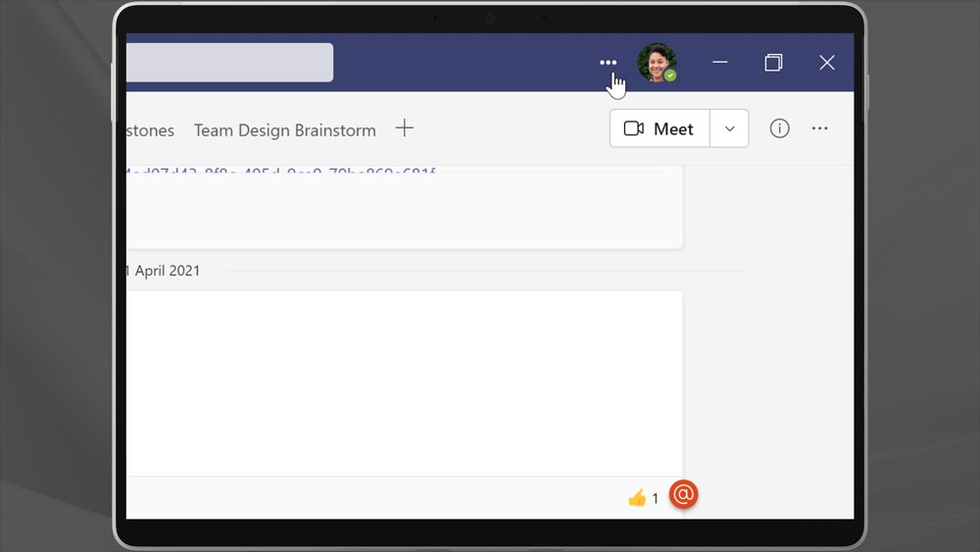
Task: Start a meeting with Meet button
Action: click(x=660, y=128)
